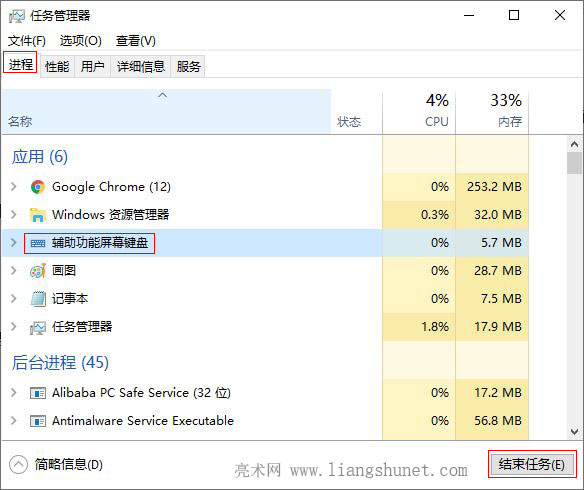The width and height of the screenshot is (584, 490).
Task: Select the Alibaba PC Safe Service icon
Action: point(38,393)
